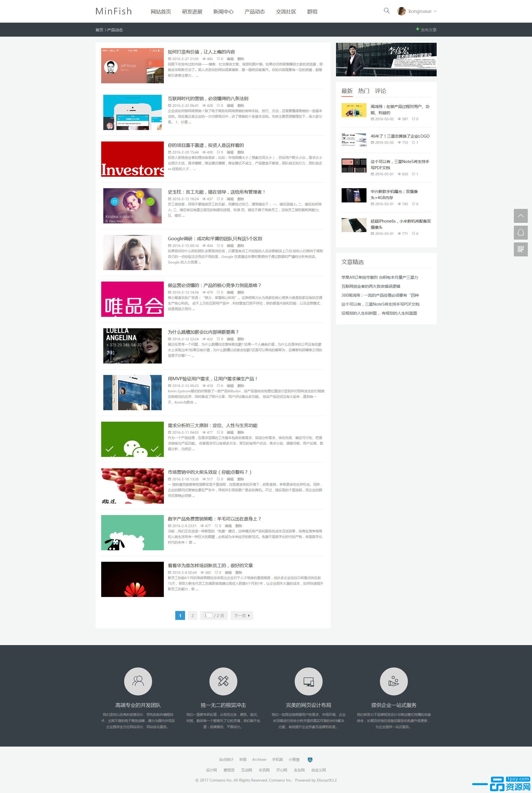The height and width of the screenshot is (793, 532).
Task: Click the 提供企业一站式服务 hand icon
Action: pos(394,681)
